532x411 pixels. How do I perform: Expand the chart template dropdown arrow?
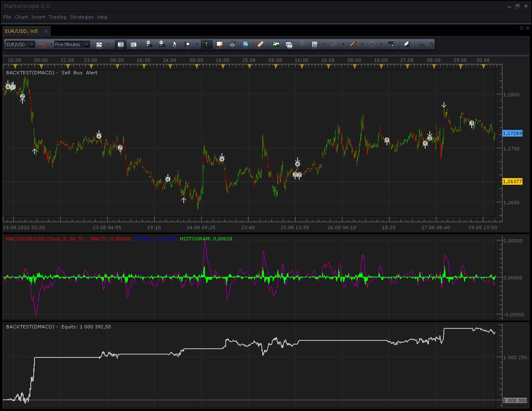[x=324, y=44]
